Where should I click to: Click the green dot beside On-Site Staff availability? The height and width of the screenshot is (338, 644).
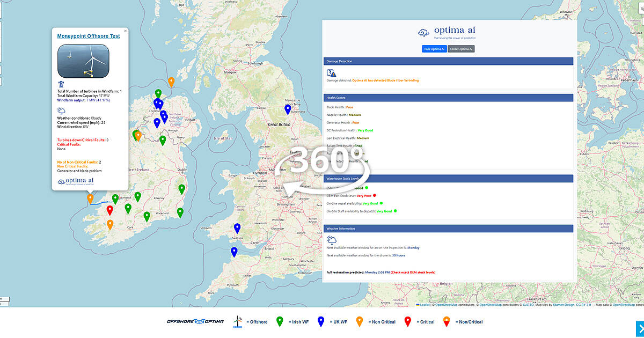[395, 211]
